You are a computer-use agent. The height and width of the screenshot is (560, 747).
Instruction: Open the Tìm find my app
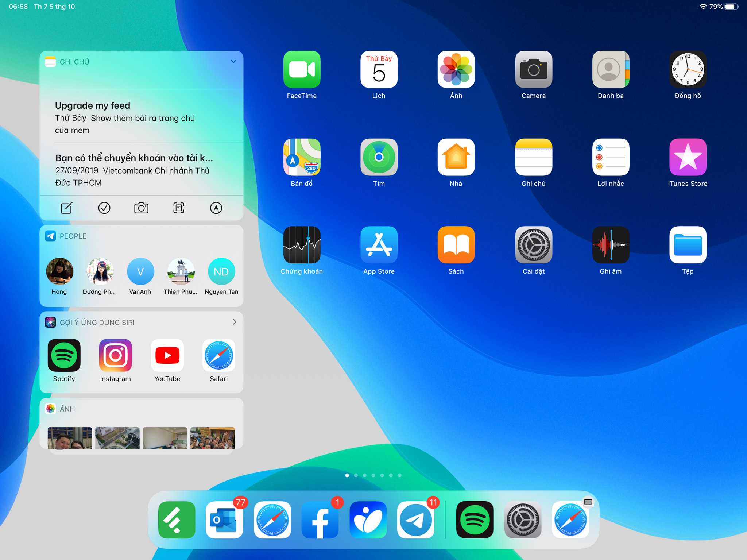click(x=379, y=157)
